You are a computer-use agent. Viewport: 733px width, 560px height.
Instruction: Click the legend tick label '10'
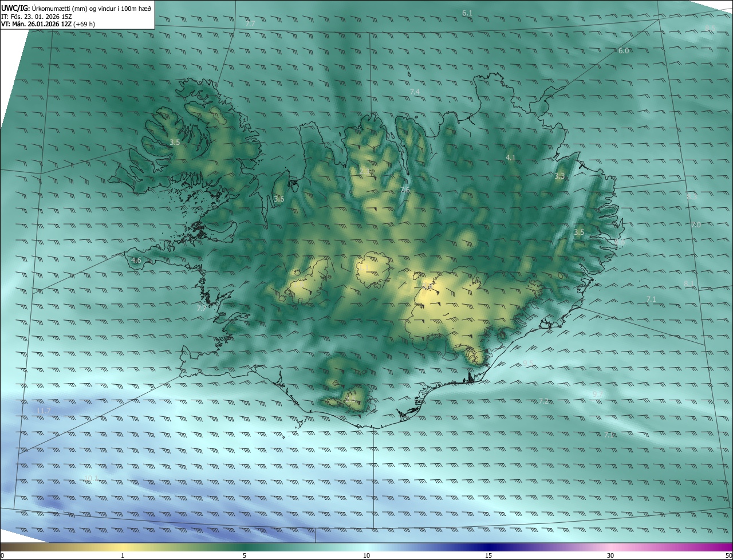click(366, 555)
